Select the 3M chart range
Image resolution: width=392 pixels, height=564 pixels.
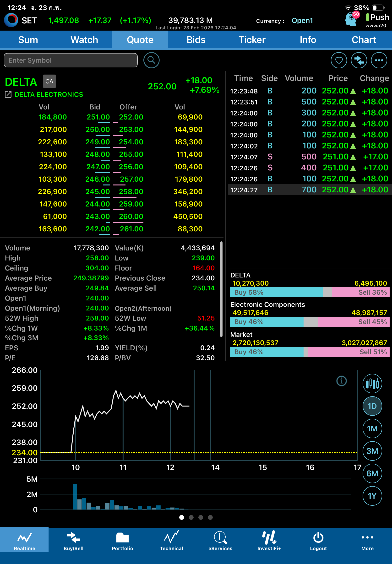tap(372, 451)
